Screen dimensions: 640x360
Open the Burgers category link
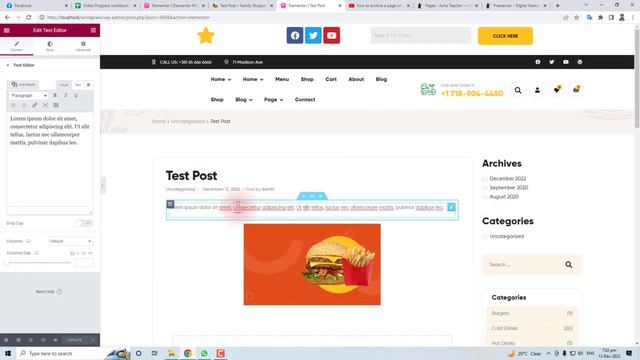click(x=500, y=313)
